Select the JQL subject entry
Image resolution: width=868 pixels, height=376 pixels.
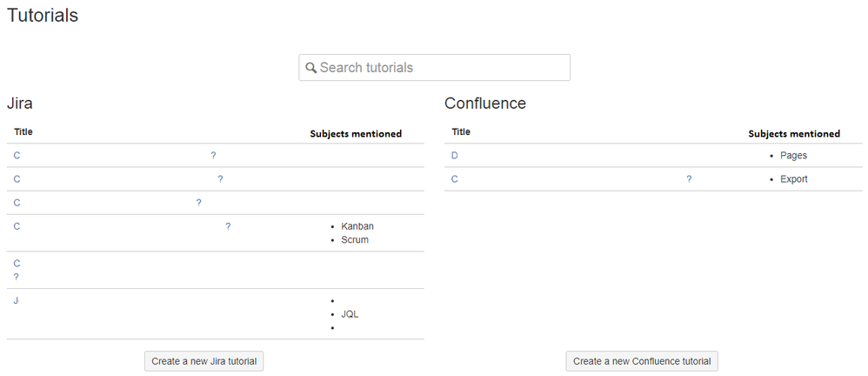(350, 314)
